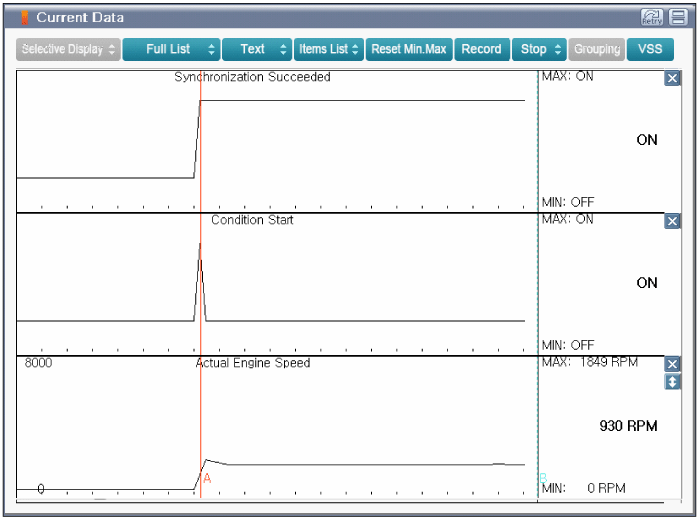The height and width of the screenshot is (519, 700).
Task: Open the Text display mode dropdown
Action: pyautogui.click(x=257, y=49)
